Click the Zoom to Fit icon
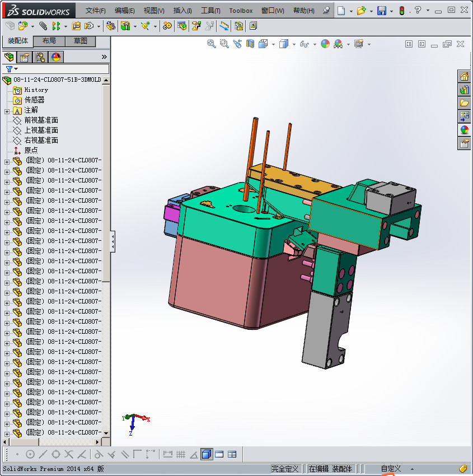 coord(212,44)
